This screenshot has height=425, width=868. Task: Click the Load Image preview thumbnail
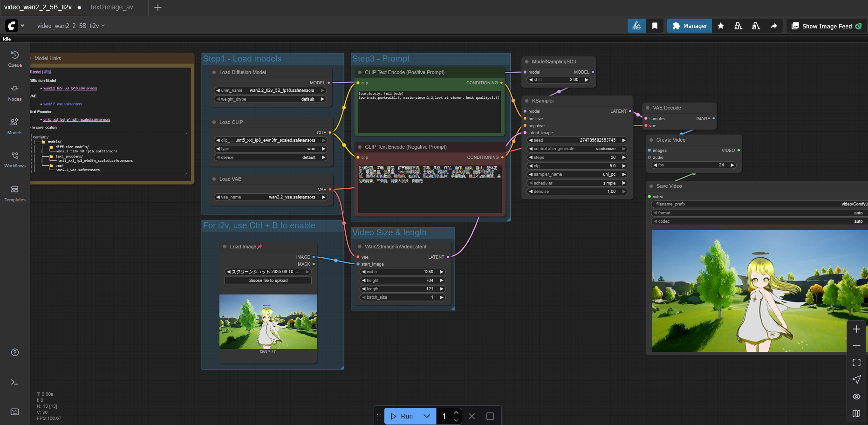click(x=268, y=322)
